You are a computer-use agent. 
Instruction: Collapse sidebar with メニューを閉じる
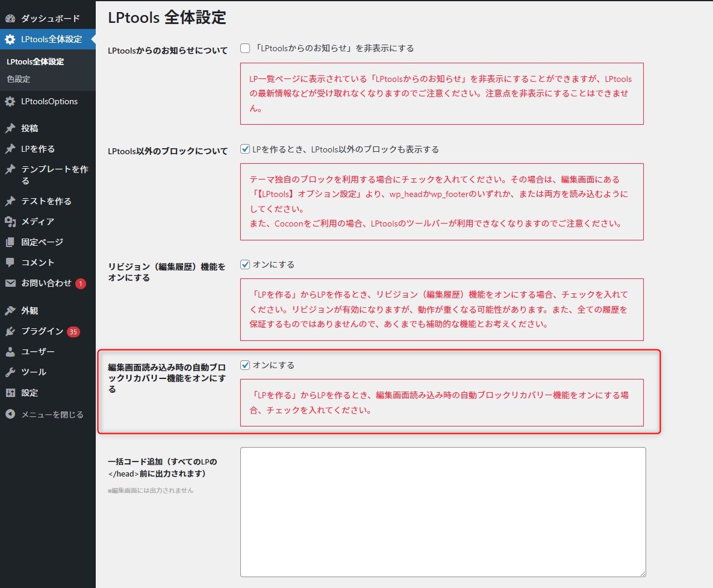[x=48, y=414]
